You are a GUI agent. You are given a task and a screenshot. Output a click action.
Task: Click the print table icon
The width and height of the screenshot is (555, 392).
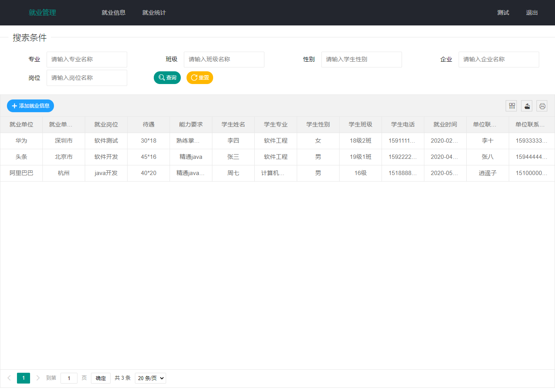(x=542, y=106)
